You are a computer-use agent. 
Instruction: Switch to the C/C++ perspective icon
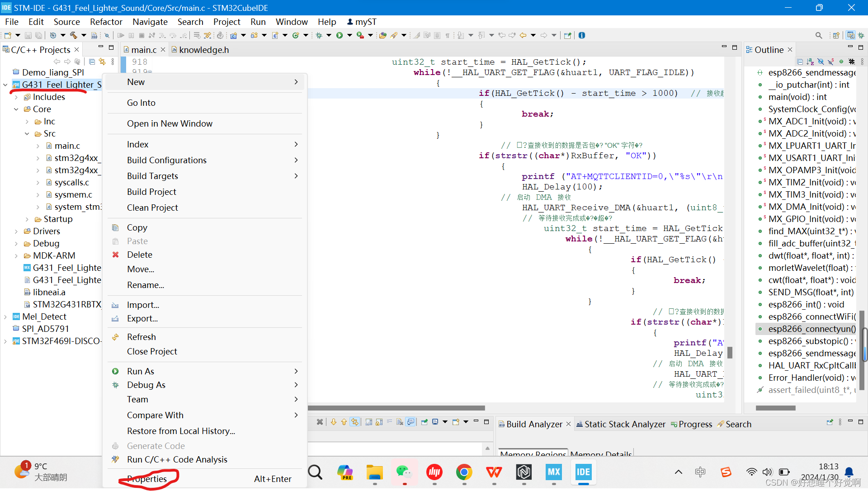851,35
